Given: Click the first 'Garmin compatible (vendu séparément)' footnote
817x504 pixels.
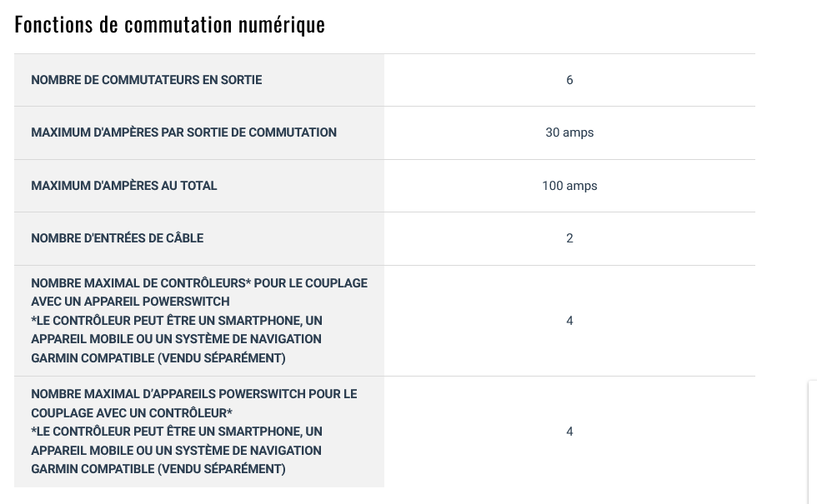Looking at the screenshot, I should (x=158, y=358).
